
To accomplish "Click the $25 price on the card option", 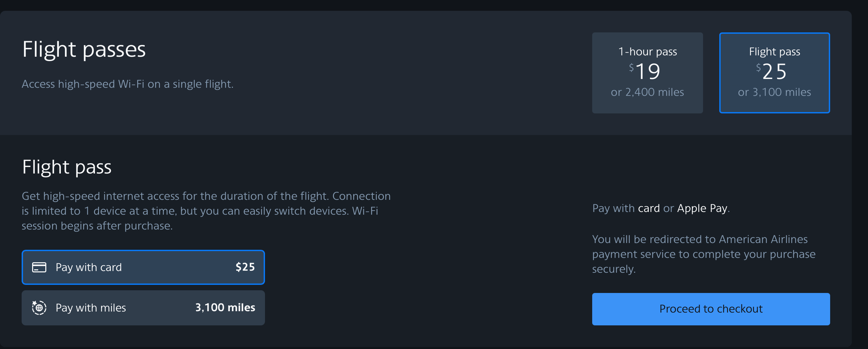I will tap(245, 267).
